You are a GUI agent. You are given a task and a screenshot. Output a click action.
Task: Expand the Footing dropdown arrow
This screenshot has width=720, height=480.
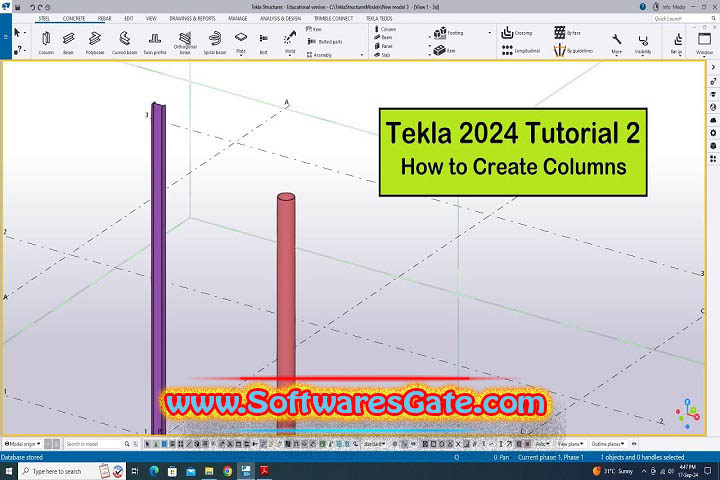(x=489, y=33)
